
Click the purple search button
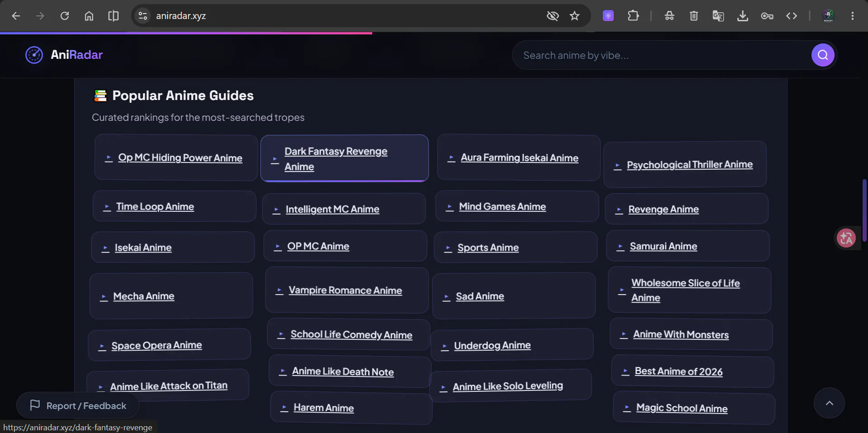point(823,55)
